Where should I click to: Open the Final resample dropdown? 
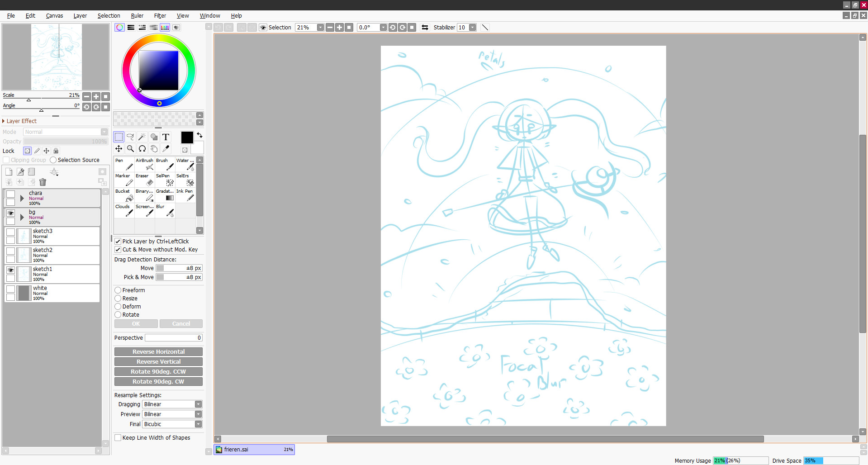point(198,424)
